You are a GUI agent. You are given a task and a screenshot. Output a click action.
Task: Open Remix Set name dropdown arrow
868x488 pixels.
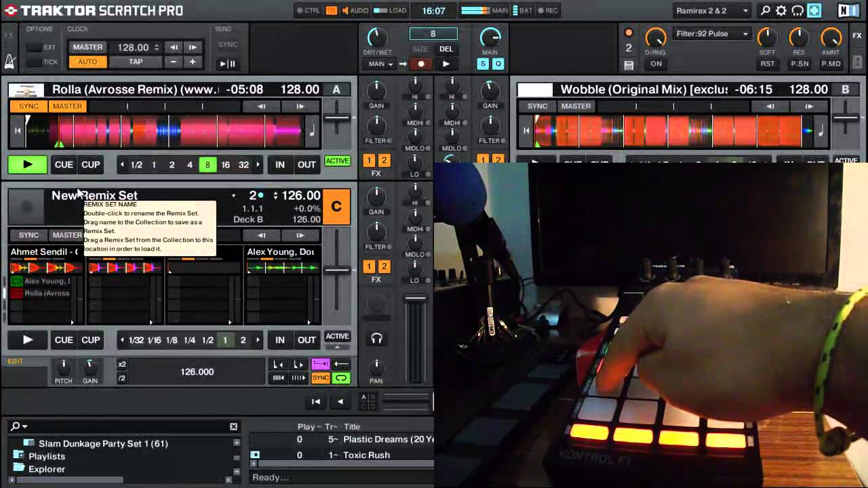233,196
